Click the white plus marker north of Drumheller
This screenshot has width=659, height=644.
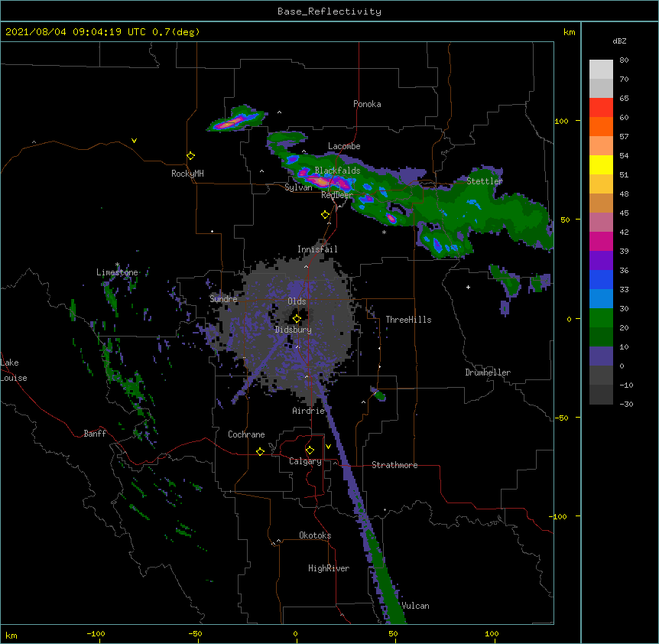[x=468, y=287]
